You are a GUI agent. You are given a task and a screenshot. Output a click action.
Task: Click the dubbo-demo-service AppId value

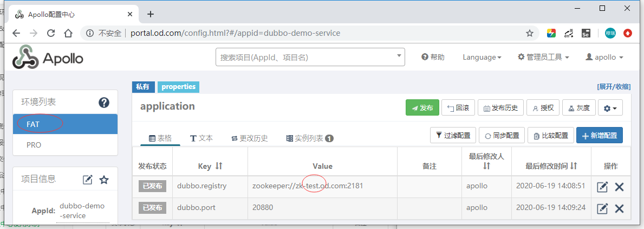[x=82, y=211]
